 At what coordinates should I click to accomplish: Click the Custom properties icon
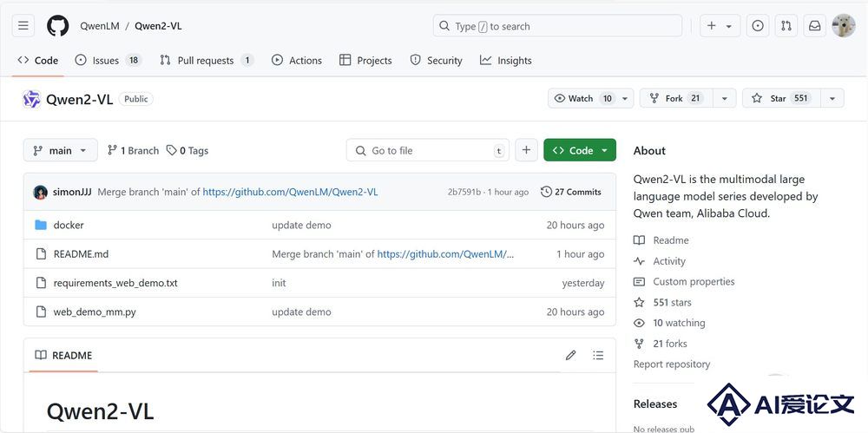point(640,282)
